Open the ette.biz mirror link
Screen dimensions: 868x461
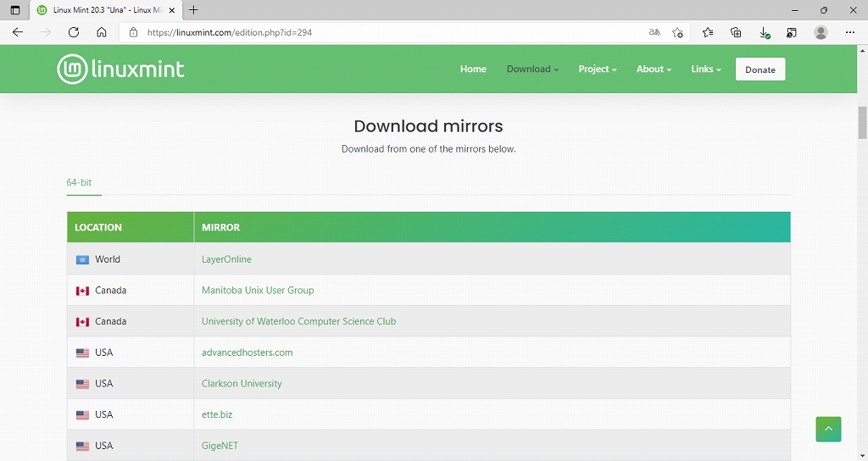tap(217, 414)
